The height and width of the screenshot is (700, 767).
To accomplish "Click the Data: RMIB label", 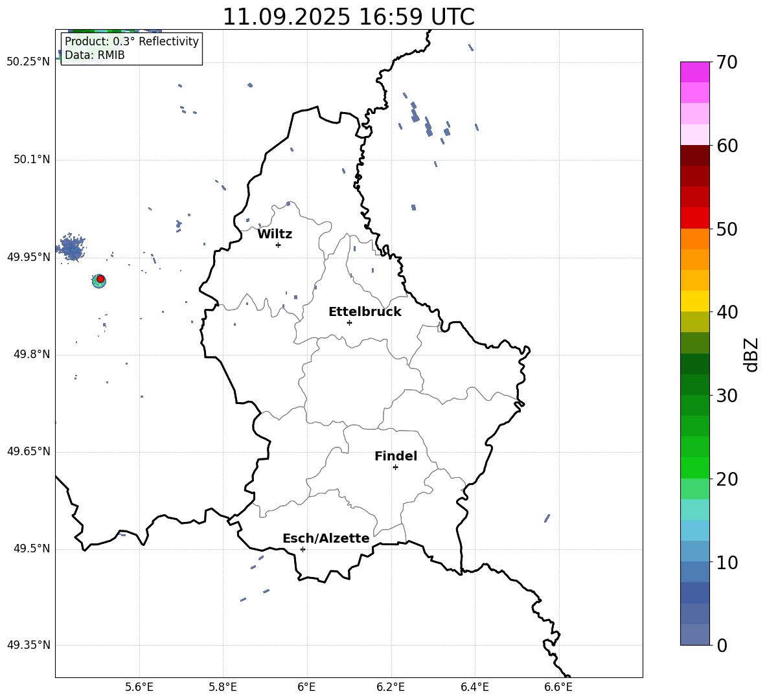I will [95, 55].
